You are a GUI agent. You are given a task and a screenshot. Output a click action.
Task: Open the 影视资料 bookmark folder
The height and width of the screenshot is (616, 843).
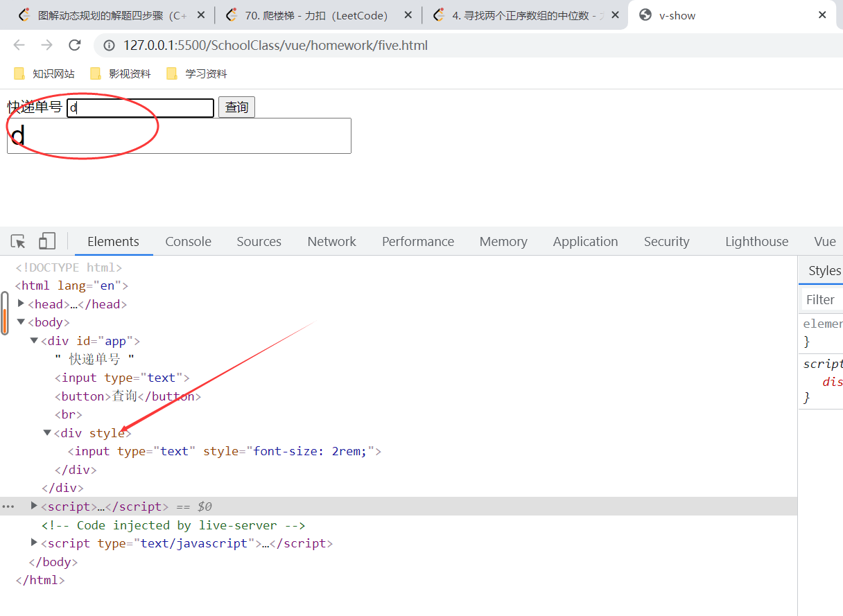(121, 73)
